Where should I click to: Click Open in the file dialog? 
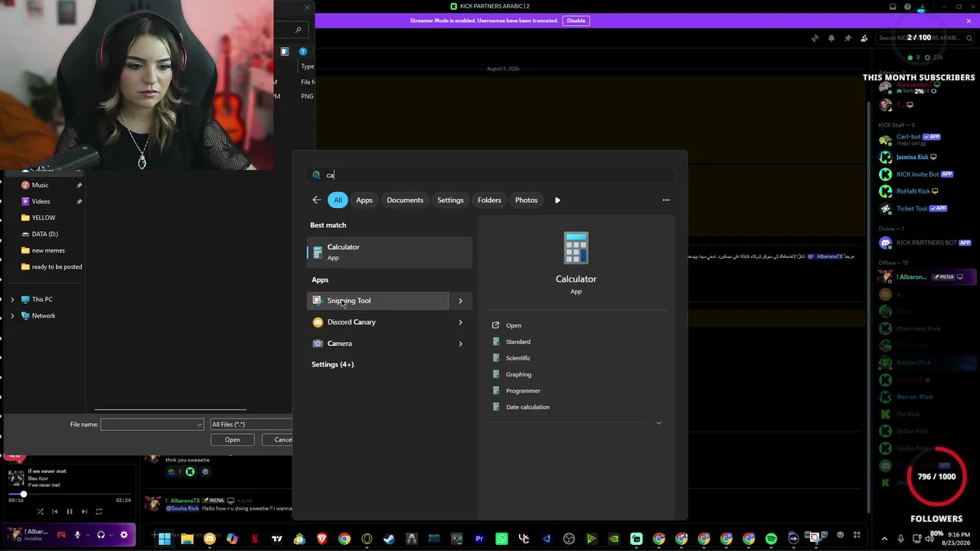click(x=232, y=440)
